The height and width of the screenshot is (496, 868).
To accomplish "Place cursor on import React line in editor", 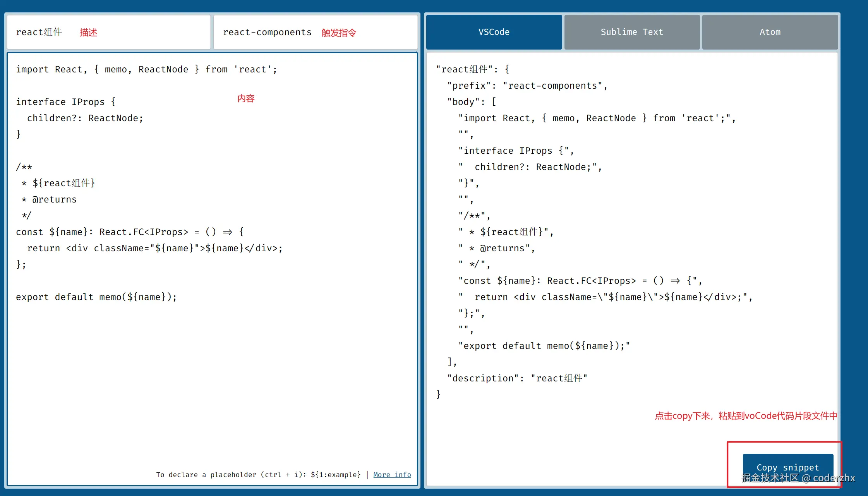I will coord(146,69).
